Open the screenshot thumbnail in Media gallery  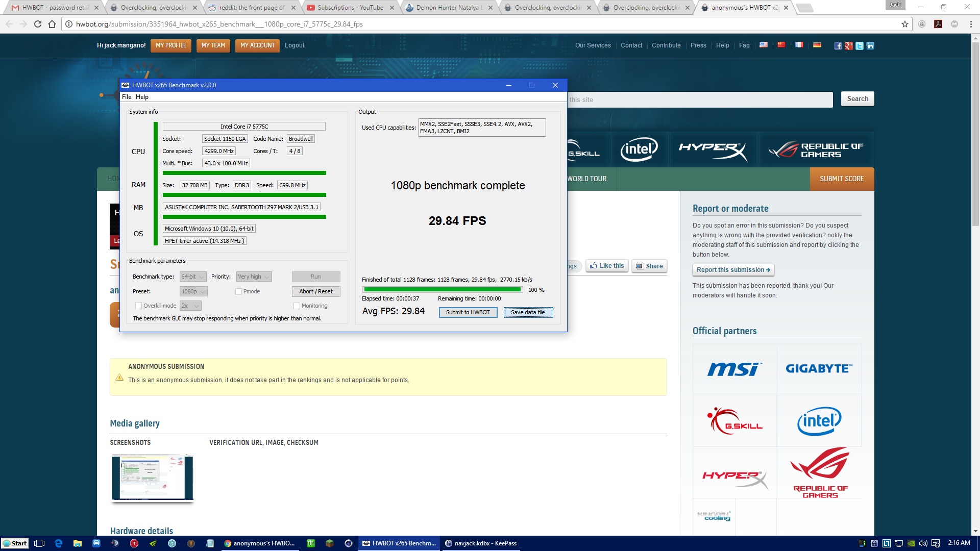[x=152, y=478]
